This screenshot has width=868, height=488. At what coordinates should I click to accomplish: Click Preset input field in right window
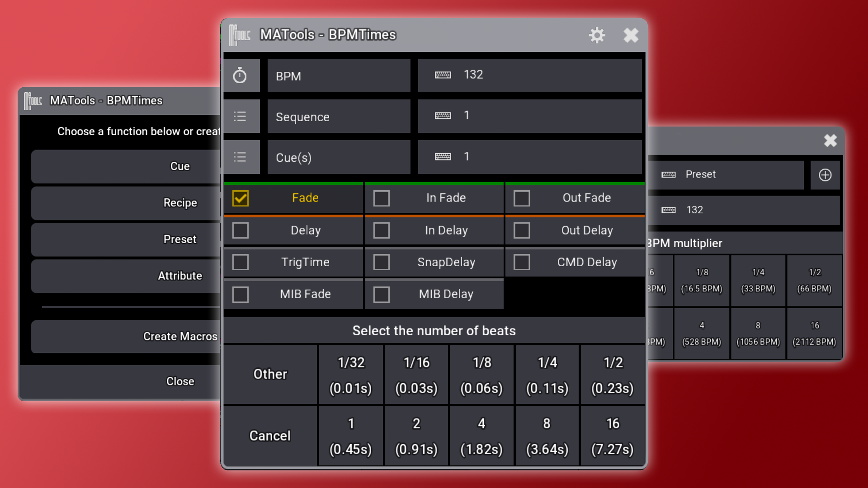pos(726,175)
